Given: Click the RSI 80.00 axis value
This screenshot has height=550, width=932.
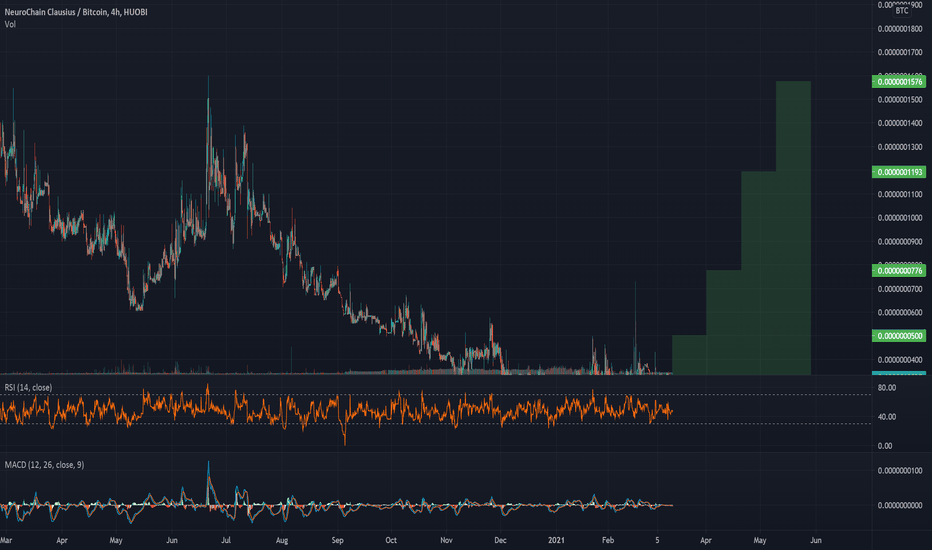Looking at the screenshot, I should pyautogui.click(x=886, y=388).
